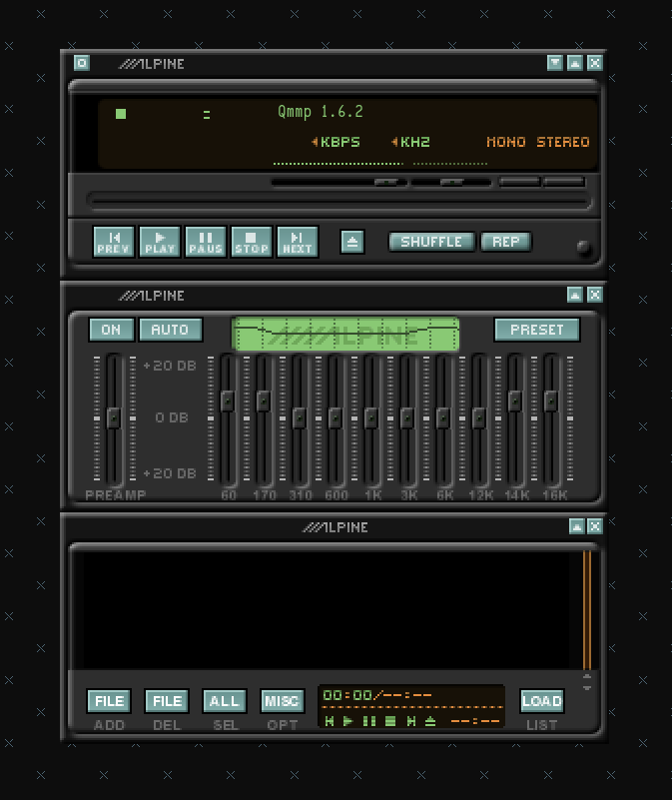Viewport: 672px width, 800px height.
Task: Click the 600 Hz band slider
Action: (x=336, y=419)
